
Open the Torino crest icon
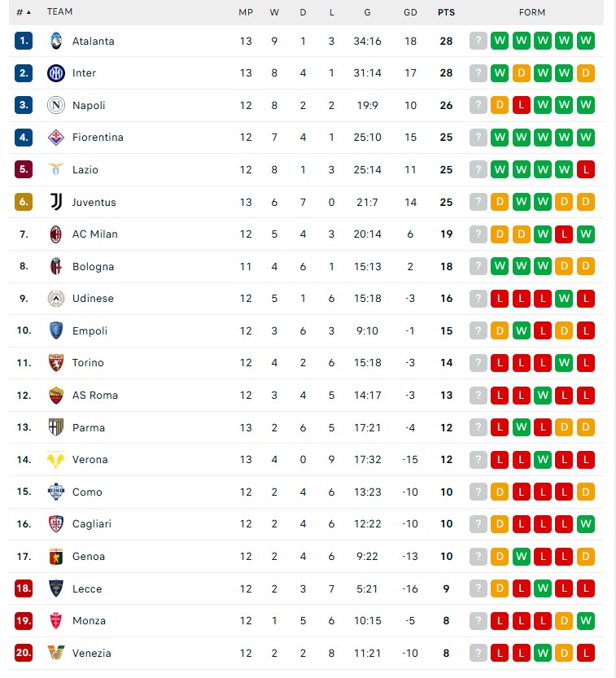[x=56, y=363]
